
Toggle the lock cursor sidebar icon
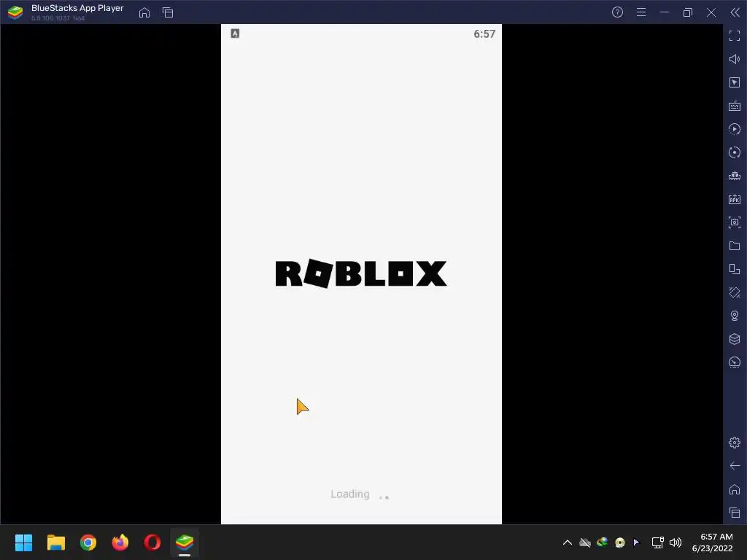tap(735, 82)
